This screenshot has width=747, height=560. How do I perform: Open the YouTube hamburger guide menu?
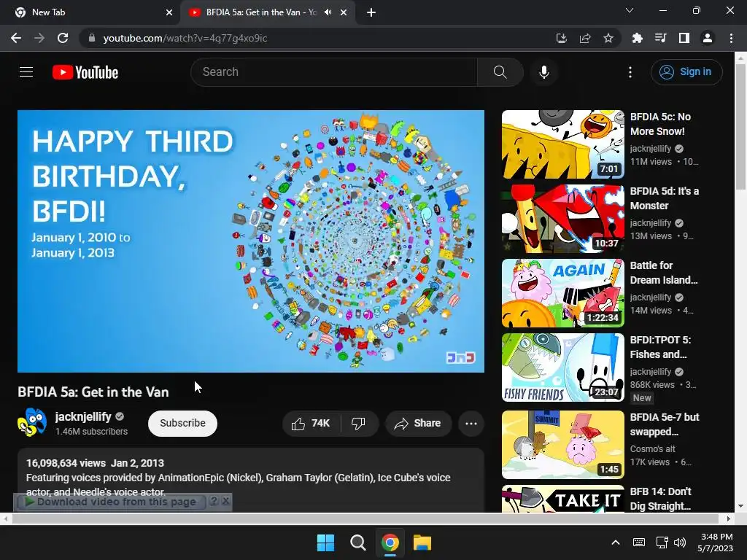pos(26,72)
